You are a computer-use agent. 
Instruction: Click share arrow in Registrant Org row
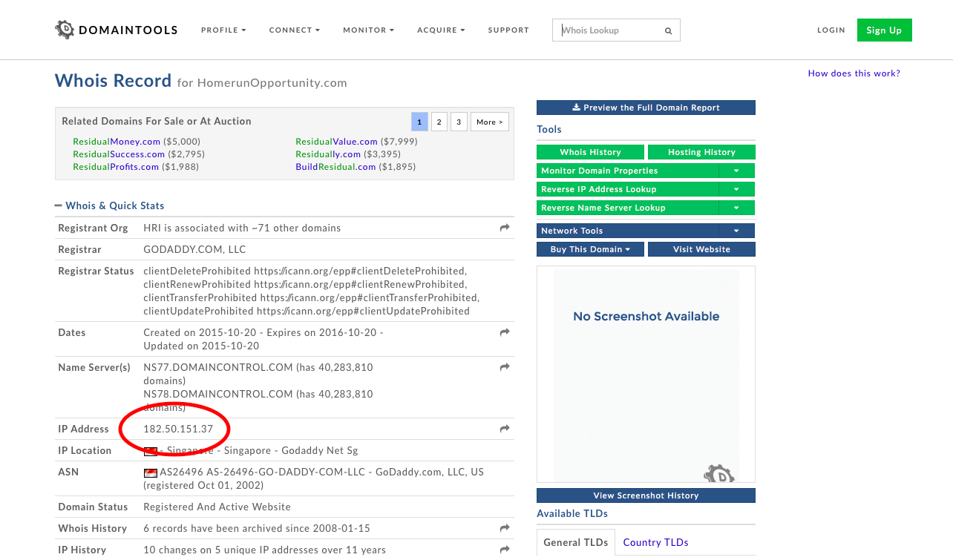pos(505,228)
